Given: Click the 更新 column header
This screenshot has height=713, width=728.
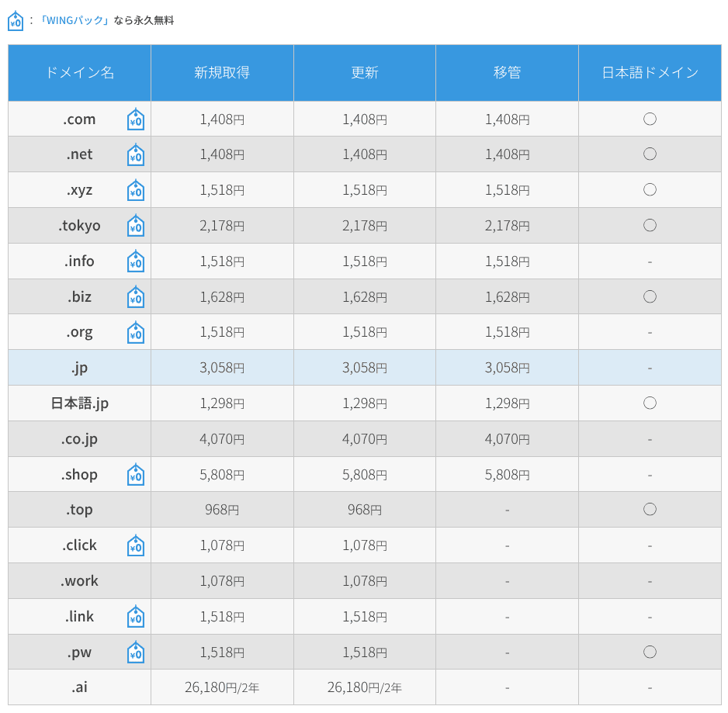Looking at the screenshot, I should tap(365, 73).
